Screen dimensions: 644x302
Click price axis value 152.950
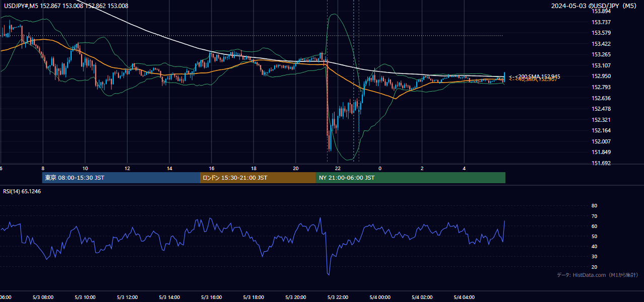(601, 76)
